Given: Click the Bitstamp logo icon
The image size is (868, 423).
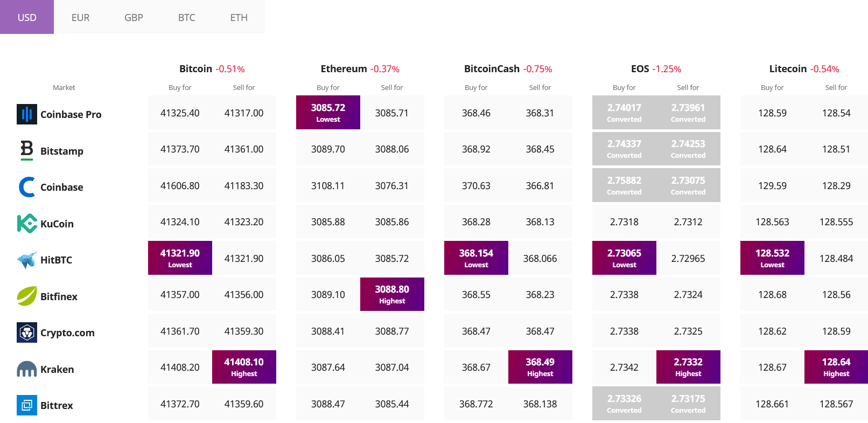Looking at the screenshot, I should (x=26, y=150).
